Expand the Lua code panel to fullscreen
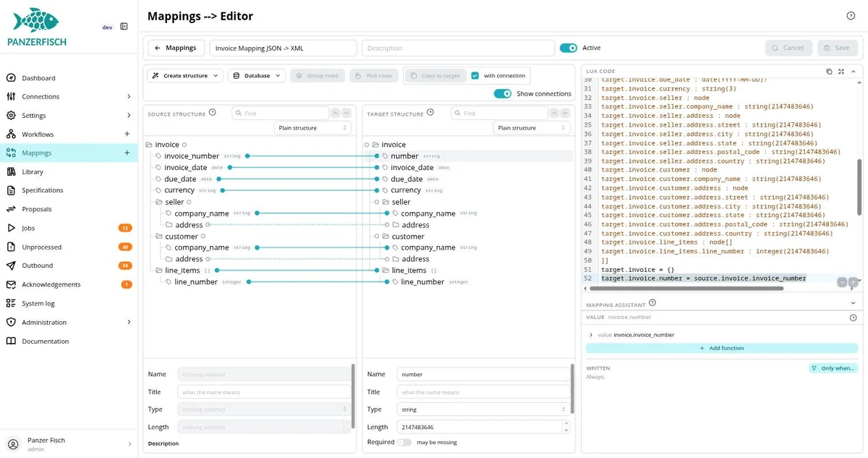The height and width of the screenshot is (458, 868). 841,72
